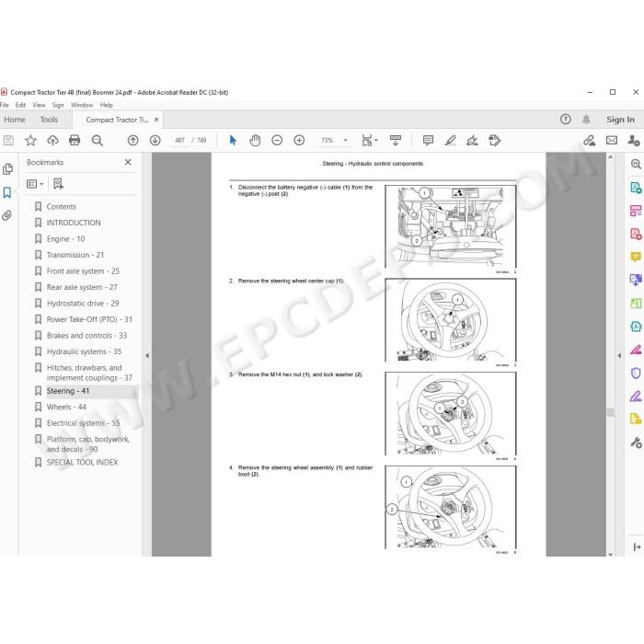Open the Sign menu
This screenshot has height=644, width=644.
point(58,105)
